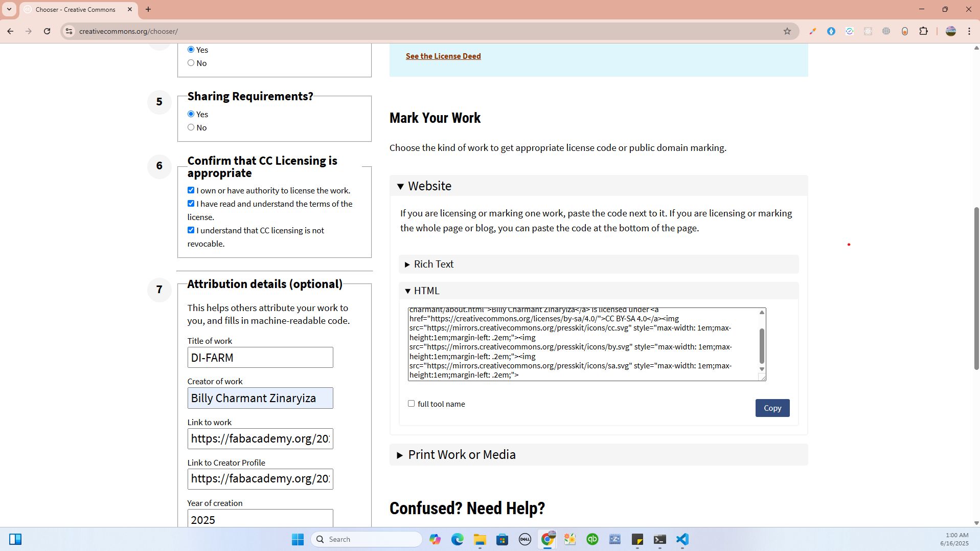Image resolution: width=980 pixels, height=551 pixels.
Task: Open the gray globe extension icon
Action: [x=886, y=31]
